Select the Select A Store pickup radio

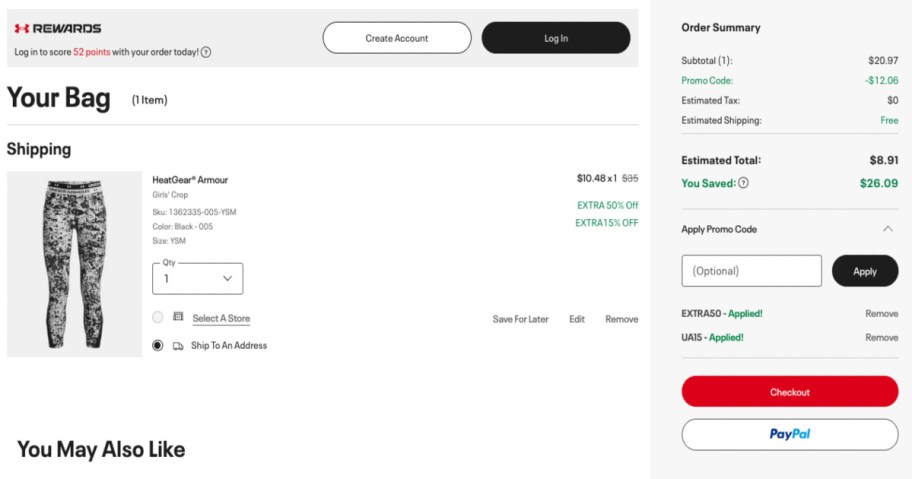(x=158, y=317)
